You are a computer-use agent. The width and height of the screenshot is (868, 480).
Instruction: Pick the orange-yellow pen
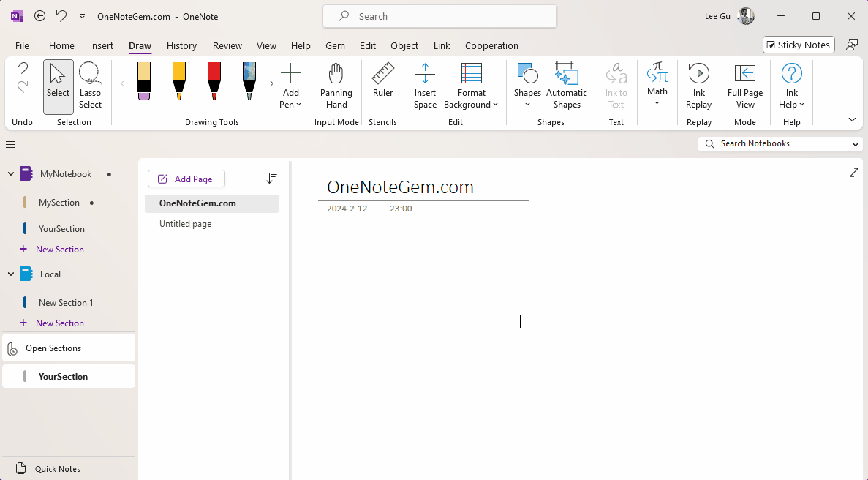coord(179,81)
